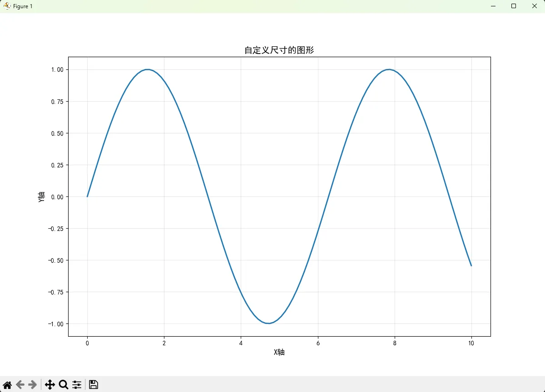
Task: Click the "Figure 1" title bar text
Action: [23, 6]
